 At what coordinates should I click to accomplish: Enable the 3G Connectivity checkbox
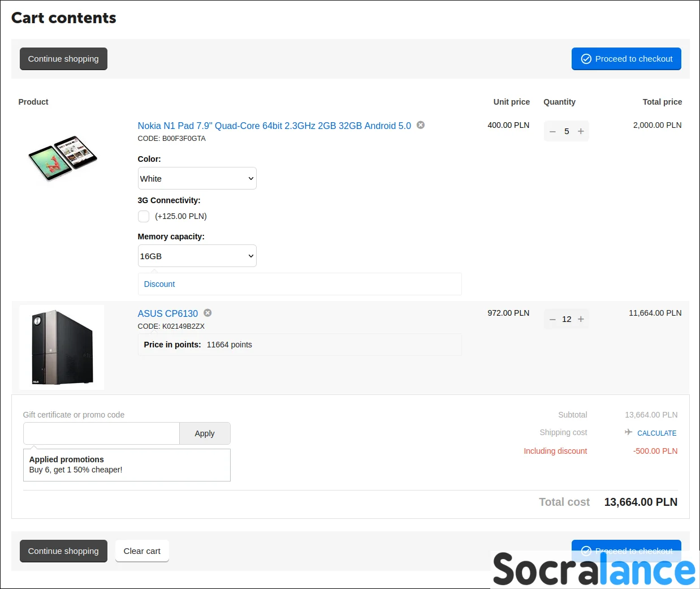(x=144, y=216)
